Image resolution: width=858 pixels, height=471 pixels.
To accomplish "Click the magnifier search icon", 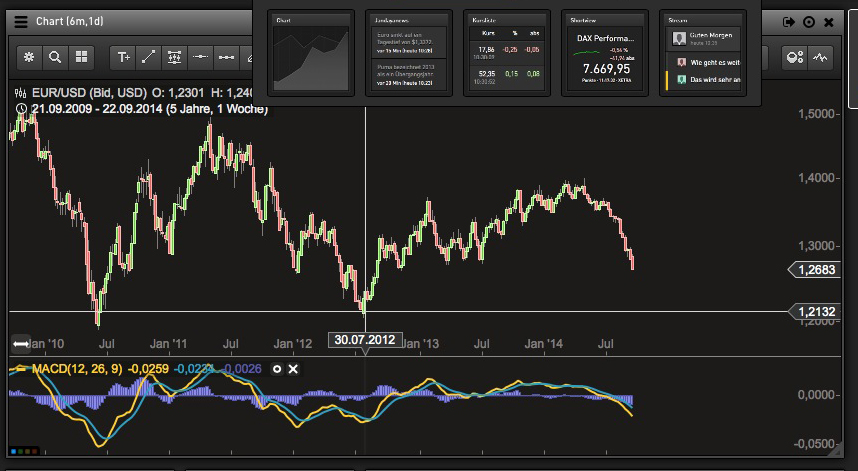I will pyautogui.click(x=55, y=57).
